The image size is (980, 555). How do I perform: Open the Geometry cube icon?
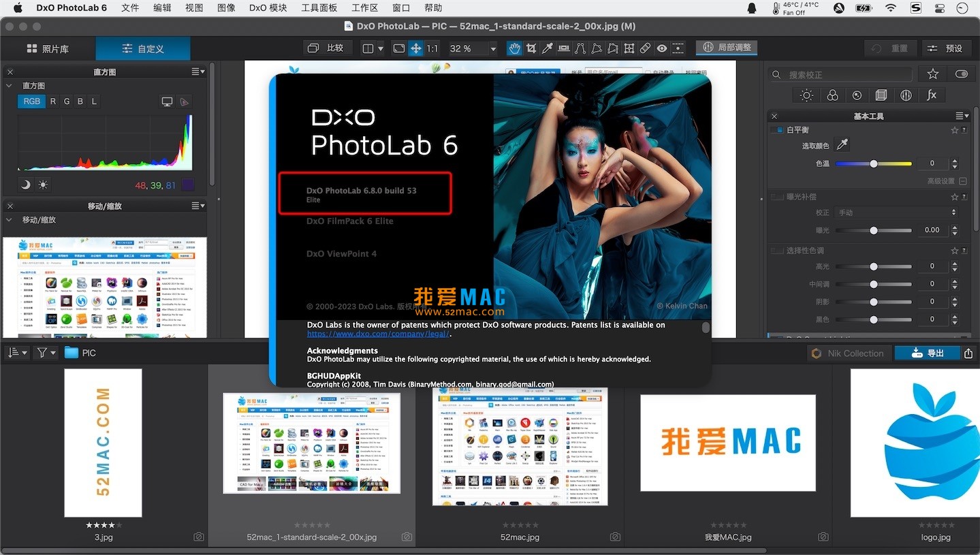point(881,95)
